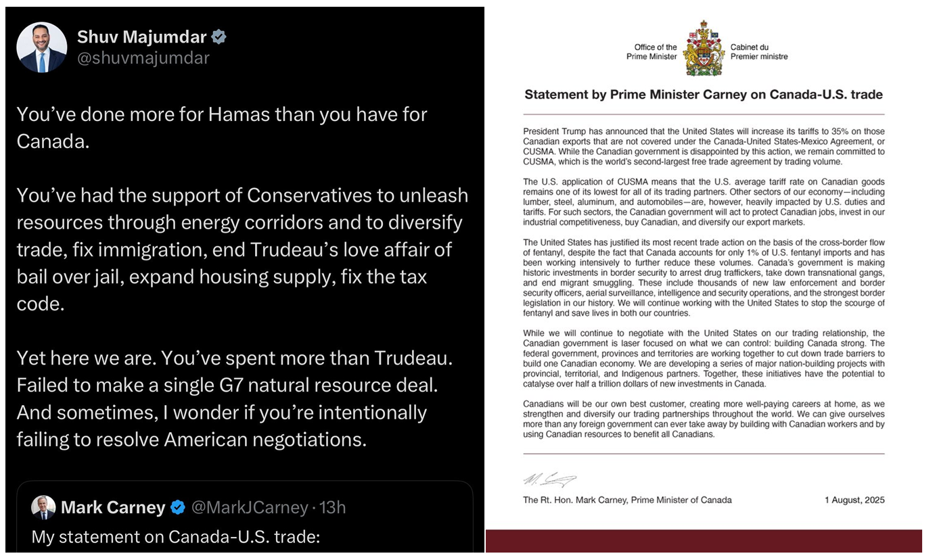
Task: Click 'The Rt. Hon. Mark Carney' signature line
Action: coord(627,500)
